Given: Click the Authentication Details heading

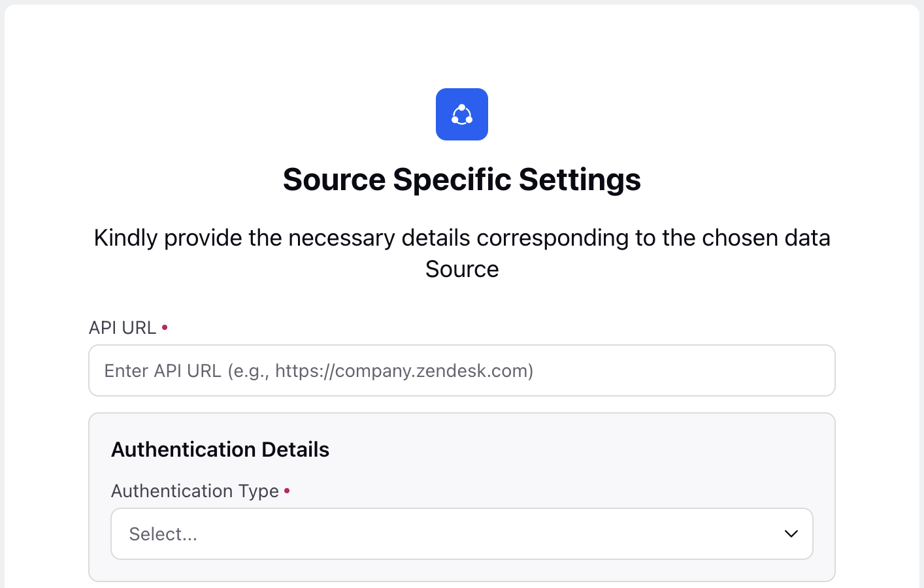Looking at the screenshot, I should (220, 449).
